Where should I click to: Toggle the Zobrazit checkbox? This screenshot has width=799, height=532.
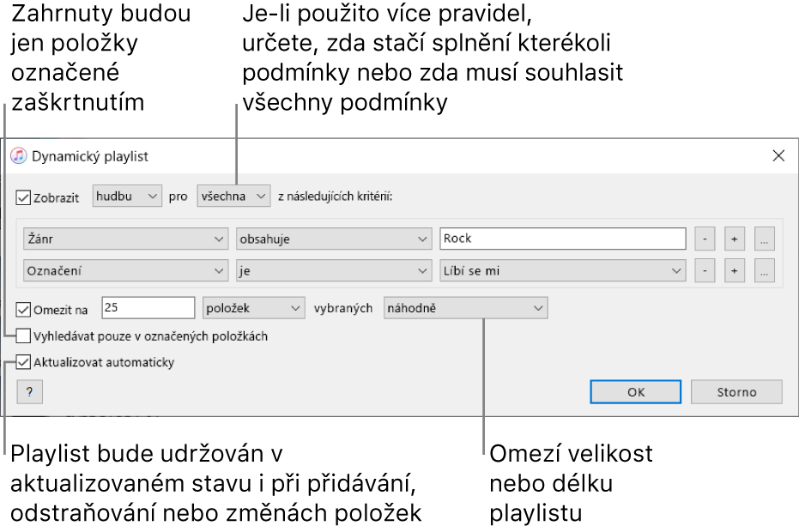click(23, 197)
